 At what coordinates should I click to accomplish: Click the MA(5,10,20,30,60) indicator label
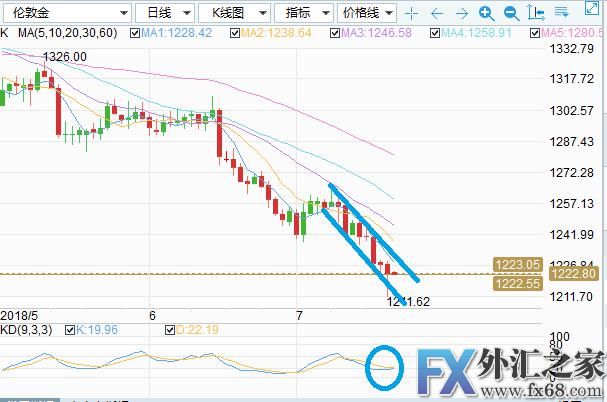click(67, 33)
